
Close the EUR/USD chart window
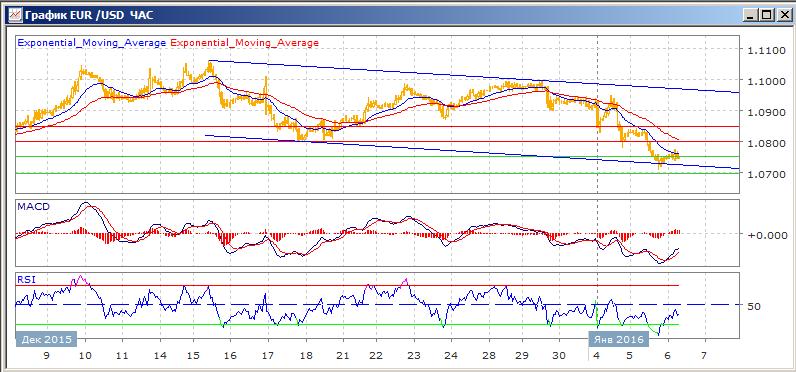pos(781,15)
